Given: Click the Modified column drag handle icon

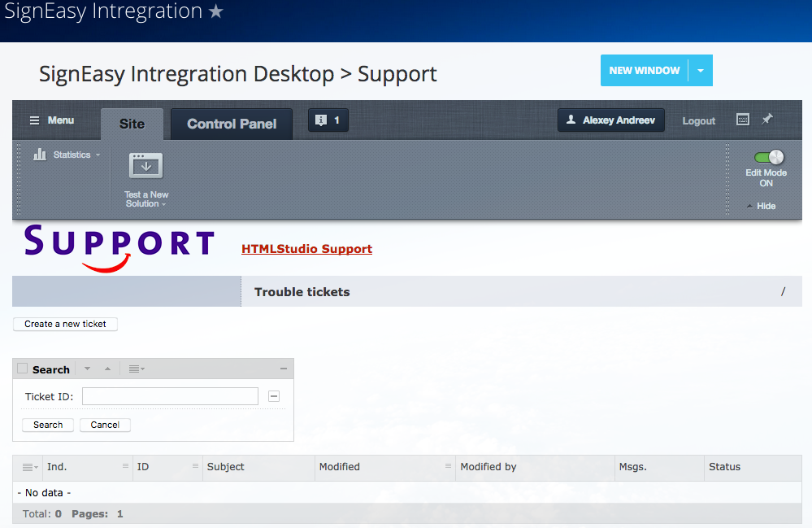Looking at the screenshot, I should [x=448, y=466].
